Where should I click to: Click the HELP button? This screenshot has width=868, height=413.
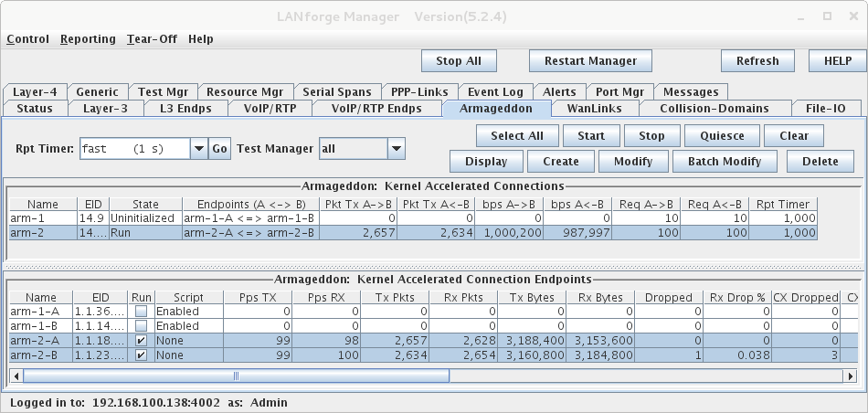[x=838, y=61]
